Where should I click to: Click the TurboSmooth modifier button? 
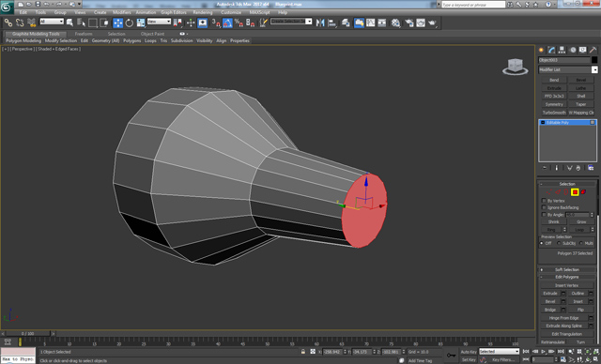pyautogui.click(x=554, y=113)
